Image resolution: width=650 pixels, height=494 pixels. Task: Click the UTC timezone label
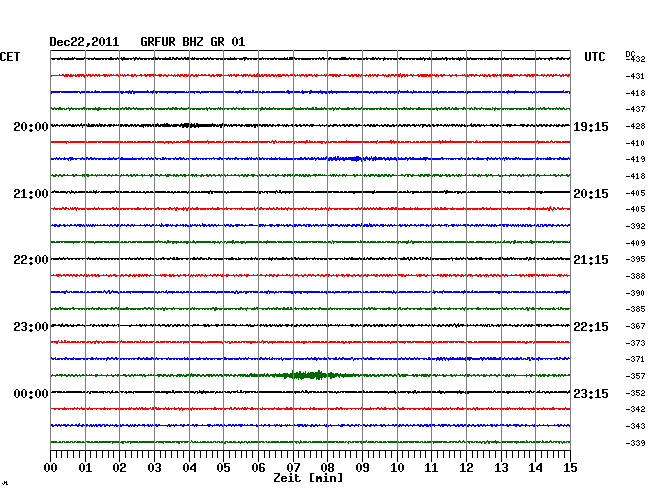pyautogui.click(x=594, y=57)
